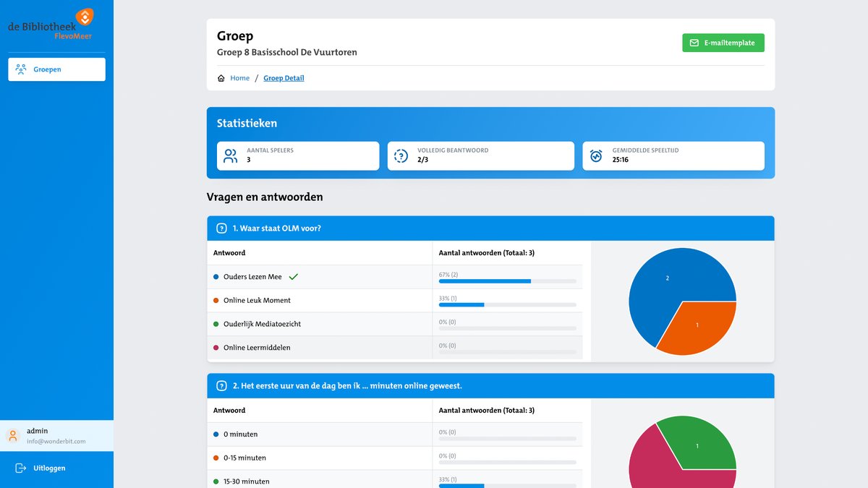Click the E-mailtemplate button
The image size is (868, 488).
(723, 43)
